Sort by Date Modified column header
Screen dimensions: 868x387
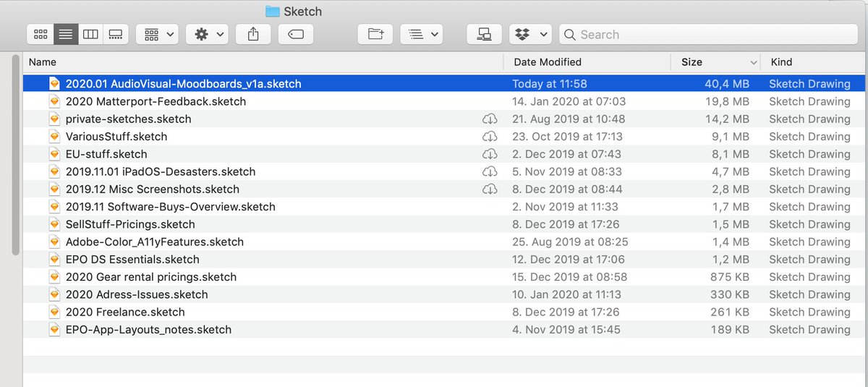point(548,62)
